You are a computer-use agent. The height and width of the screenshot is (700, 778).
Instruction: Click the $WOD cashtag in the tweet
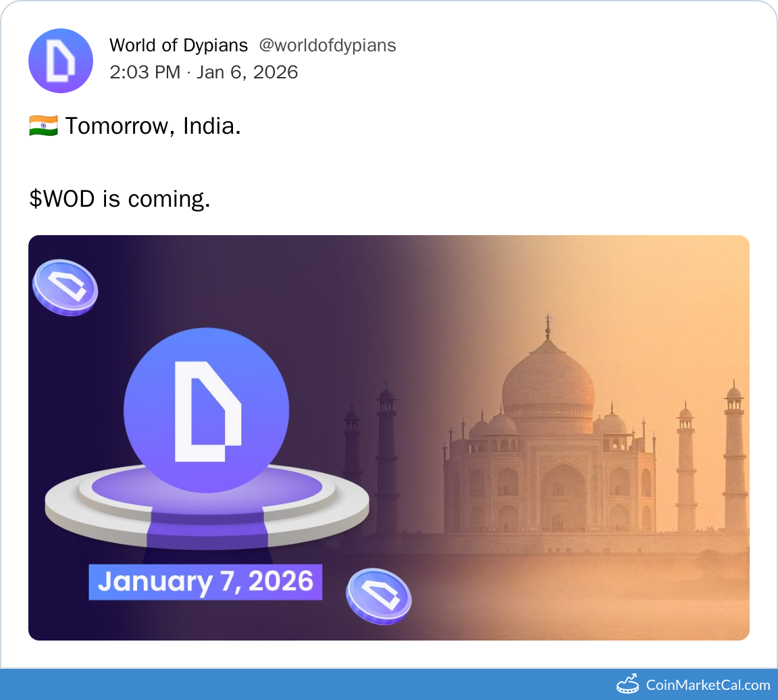point(62,198)
